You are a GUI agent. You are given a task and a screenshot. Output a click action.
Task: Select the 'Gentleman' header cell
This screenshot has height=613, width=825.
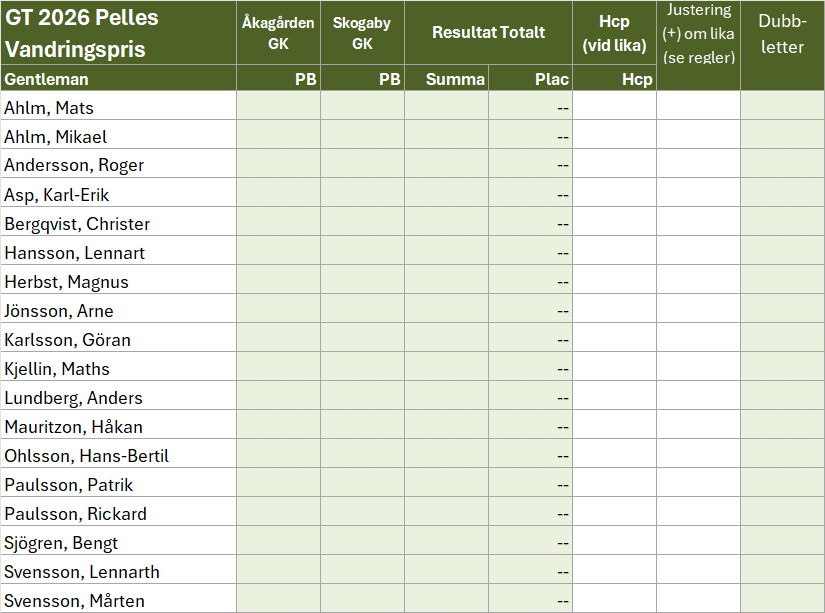[x=118, y=79]
